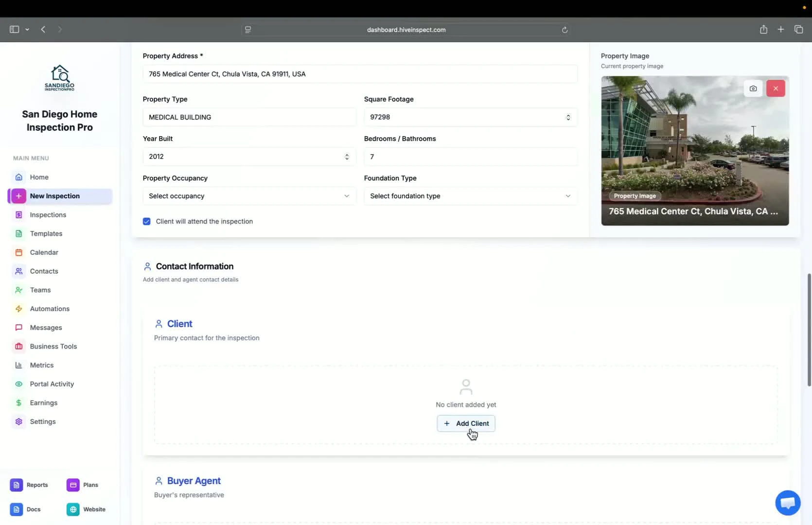
Task: Open Automations from the sidebar menu
Action: pos(50,309)
